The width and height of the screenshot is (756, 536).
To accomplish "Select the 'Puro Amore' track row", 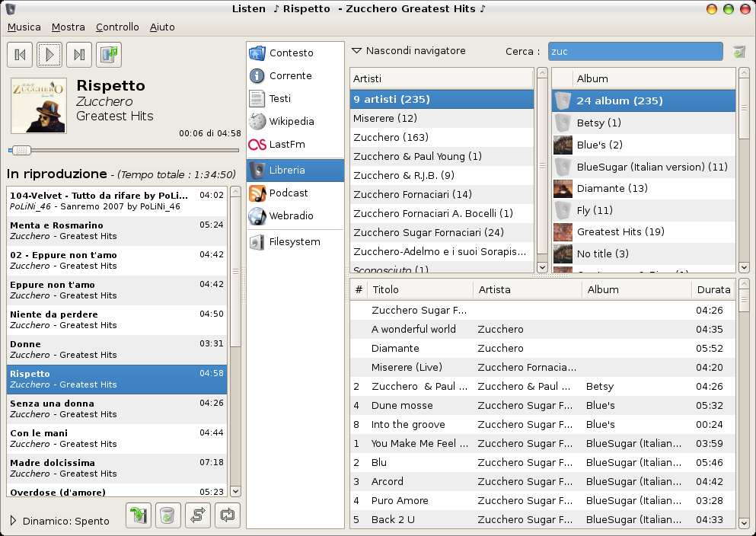I will [x=543, y=501].
